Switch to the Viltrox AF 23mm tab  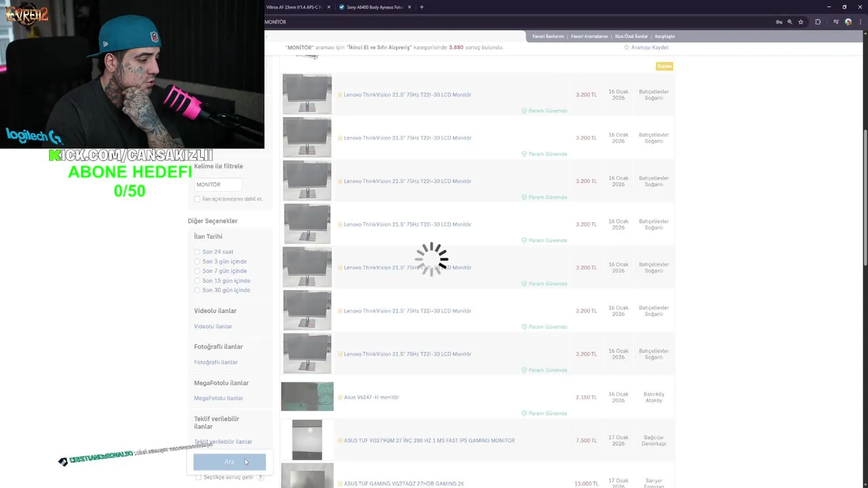(x=294, y=7)
